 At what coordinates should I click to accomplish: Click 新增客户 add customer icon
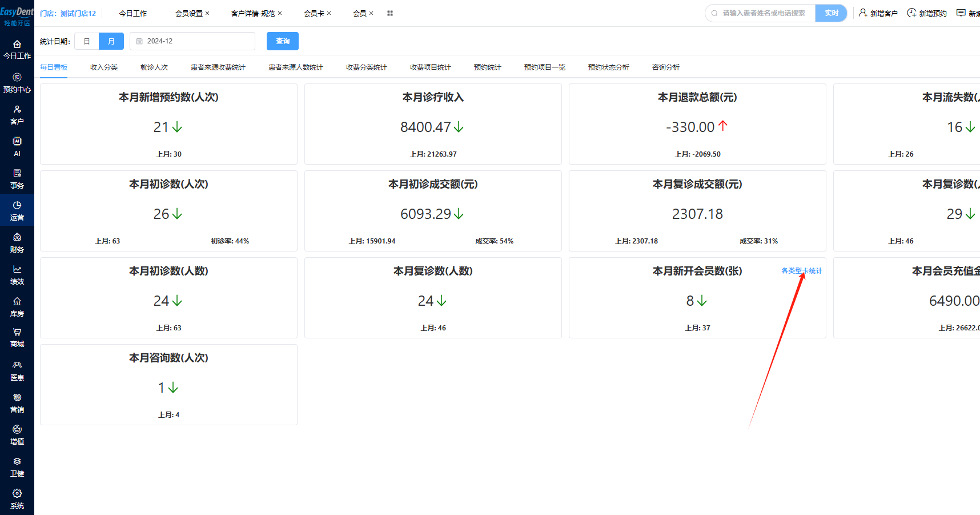pyautogui.click(x=863, y=13)
